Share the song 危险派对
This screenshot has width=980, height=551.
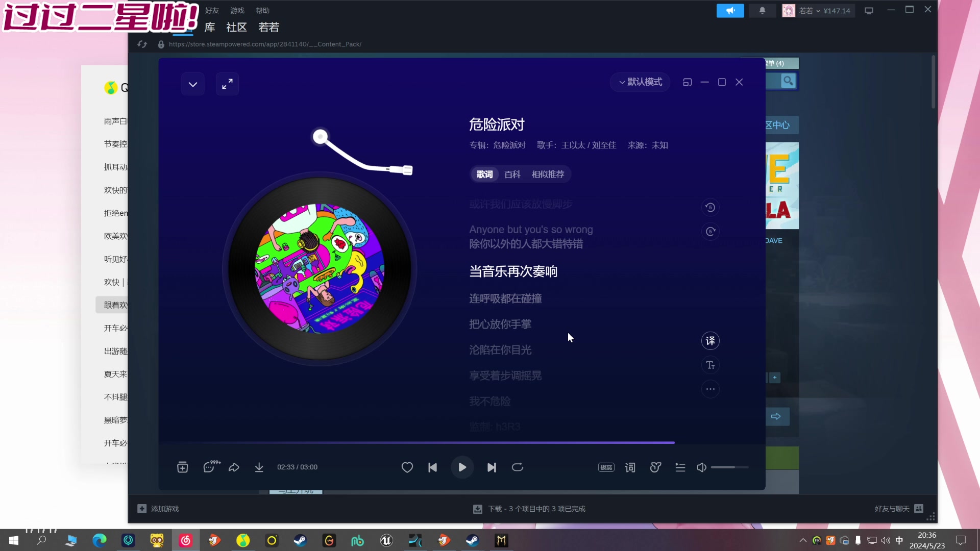234,467
